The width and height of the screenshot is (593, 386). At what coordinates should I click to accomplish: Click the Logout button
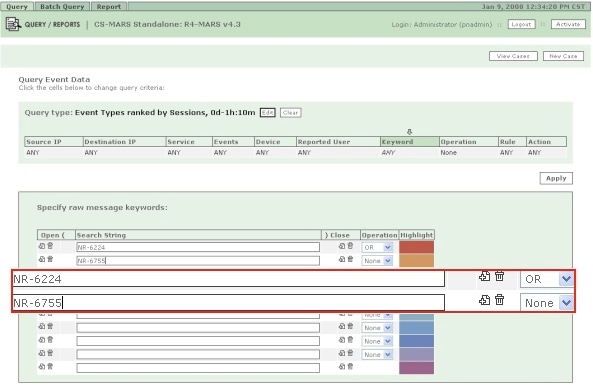(521, 24)
